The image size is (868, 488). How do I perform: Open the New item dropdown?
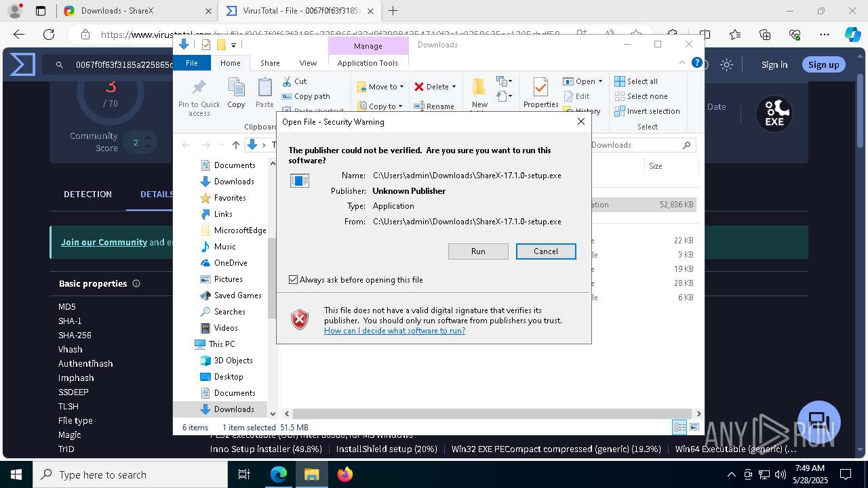[504, 82]
